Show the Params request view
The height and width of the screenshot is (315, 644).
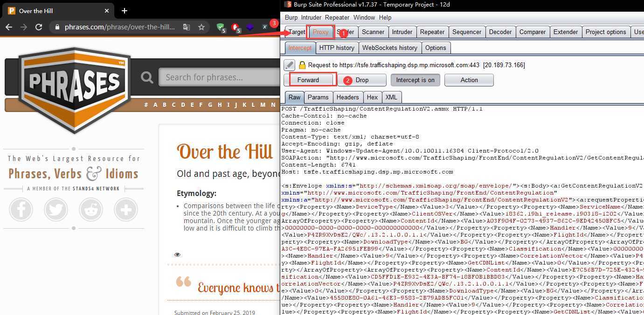click(x=318, y=97)
